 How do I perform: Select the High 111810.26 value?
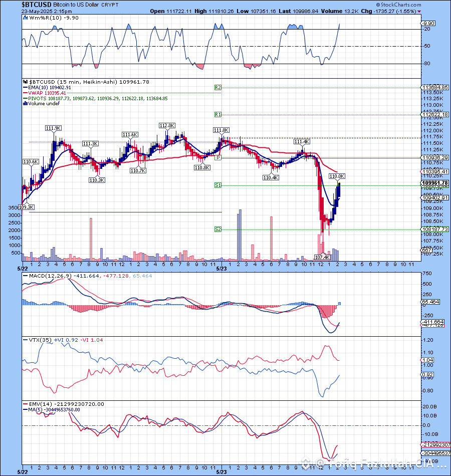214,11
